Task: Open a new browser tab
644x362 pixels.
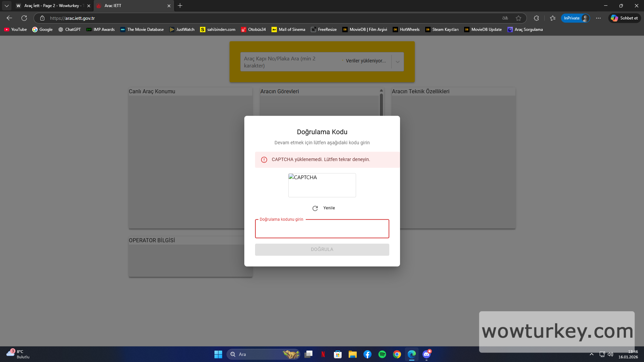Action: point(180,6)
